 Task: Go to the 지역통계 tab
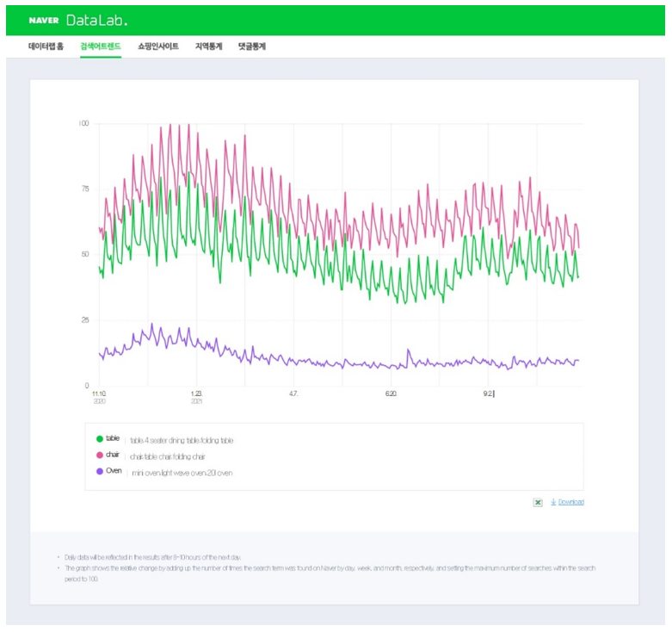click(209, 46)
